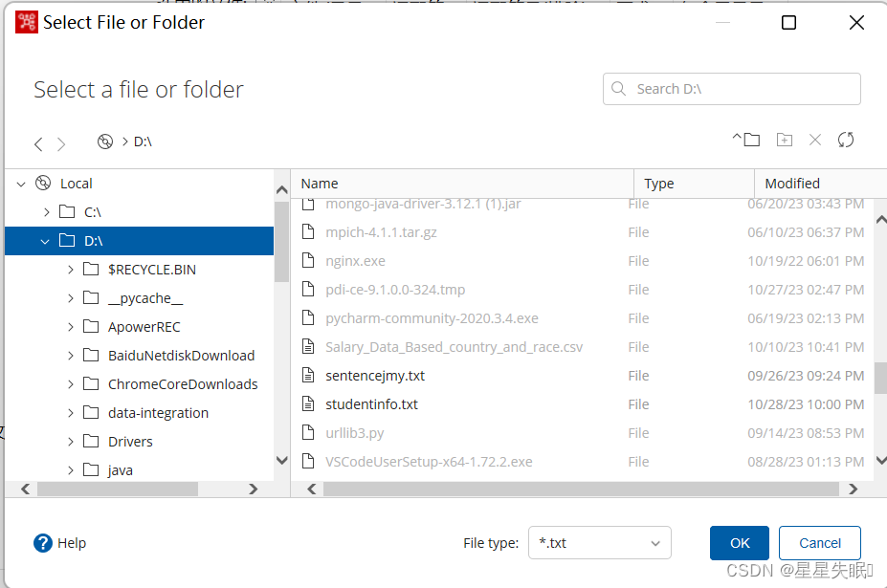Go back using the left navigation arrow
The image size is (887, 588).
38,144
